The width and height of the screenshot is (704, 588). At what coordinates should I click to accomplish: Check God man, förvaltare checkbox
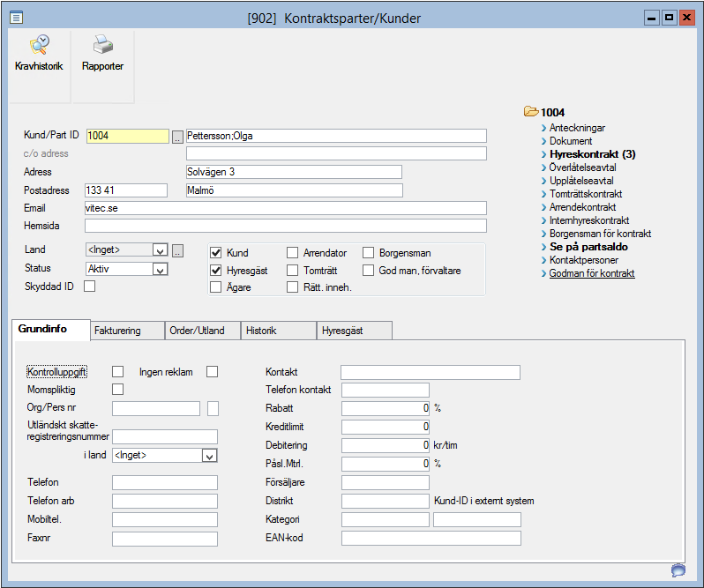(x=368, y=271)
